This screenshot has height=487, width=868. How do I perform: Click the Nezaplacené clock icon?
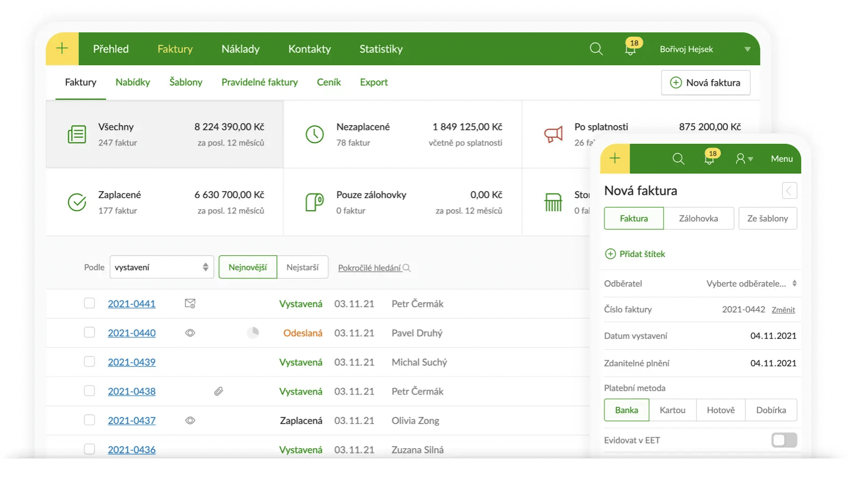314,134
